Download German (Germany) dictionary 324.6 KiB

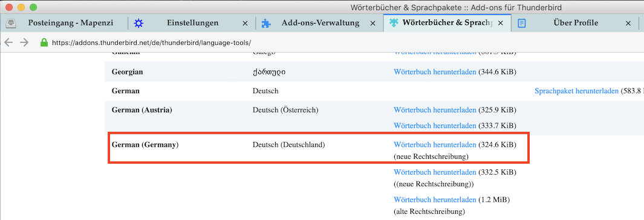tap(435, 144)
